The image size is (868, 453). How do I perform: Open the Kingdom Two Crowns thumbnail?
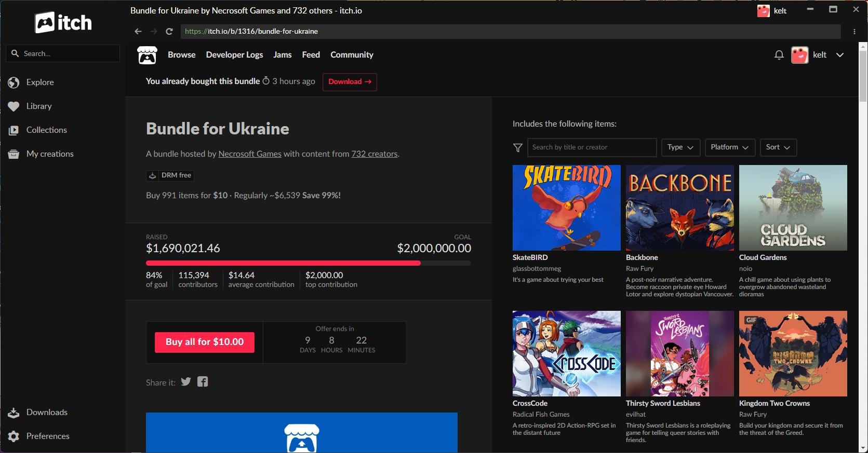(x=793, y=353)
